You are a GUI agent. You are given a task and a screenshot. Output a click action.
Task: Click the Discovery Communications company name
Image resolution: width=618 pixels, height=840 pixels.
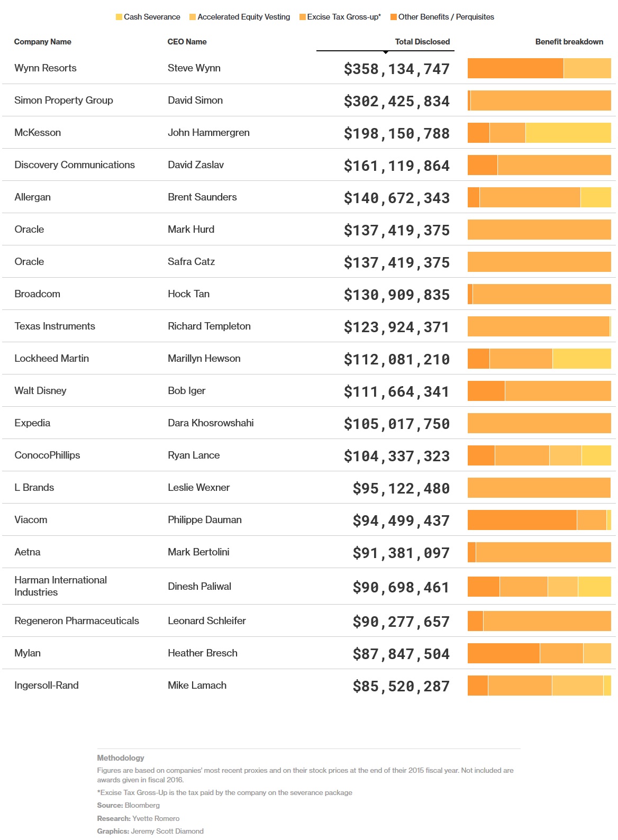tap(75, 165)
